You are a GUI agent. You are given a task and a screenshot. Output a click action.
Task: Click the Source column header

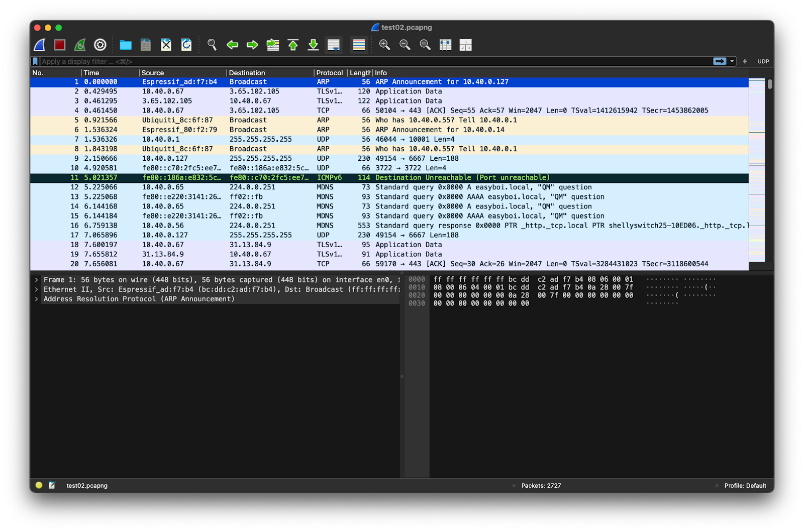(x=153, y=73)
